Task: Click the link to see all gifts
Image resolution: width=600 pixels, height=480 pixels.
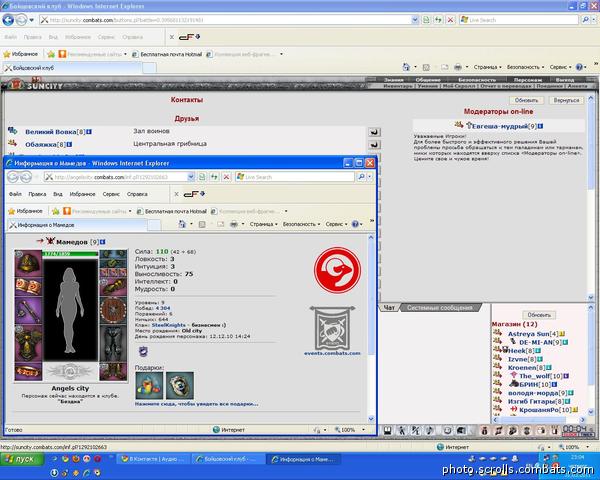Action: [x=196, y=404]
